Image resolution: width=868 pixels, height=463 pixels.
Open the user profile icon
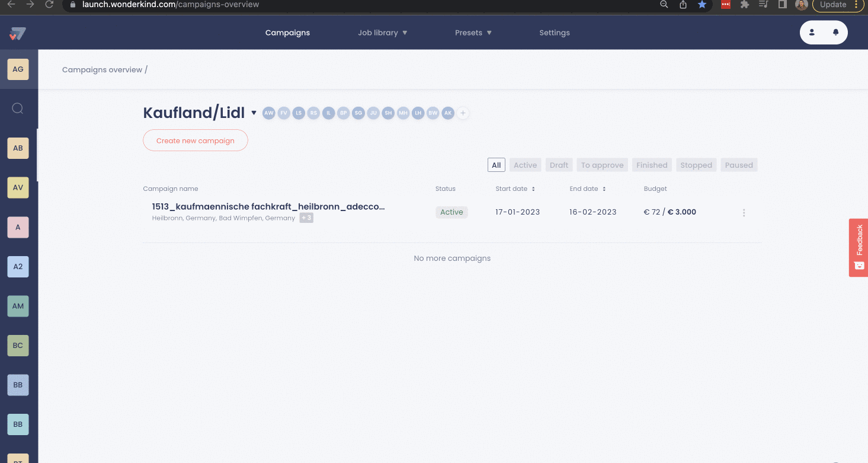812,33
